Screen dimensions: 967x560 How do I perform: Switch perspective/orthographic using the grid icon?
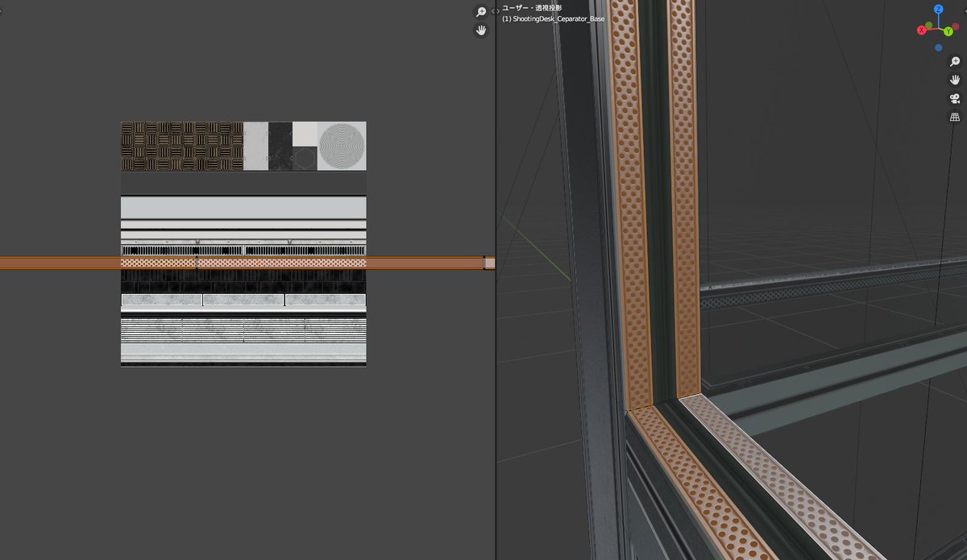955,117
